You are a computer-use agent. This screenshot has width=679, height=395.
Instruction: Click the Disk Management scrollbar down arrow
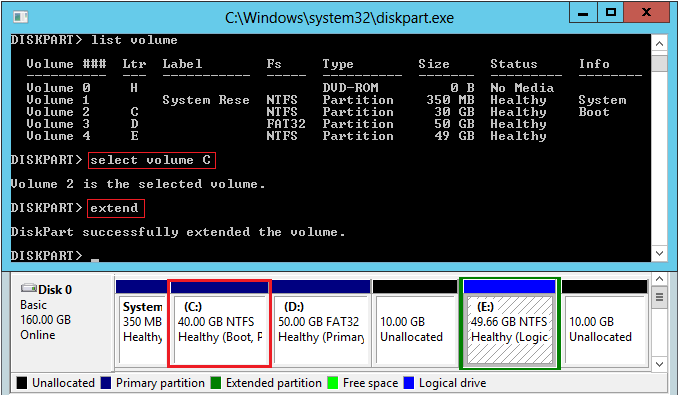pos(660,364)
